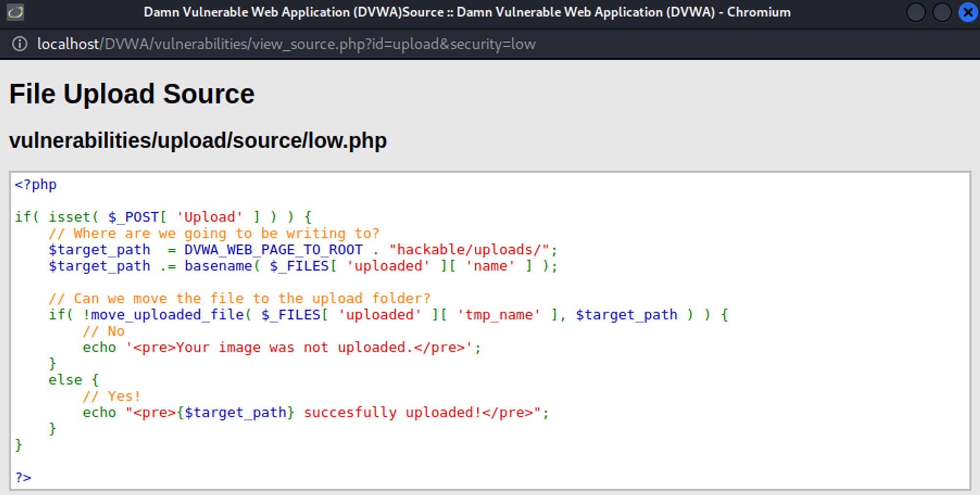Screen dimensions: 980x495
Task: Click the comment 'Where are we going to be writing to?'
Action: coord(214,233)
